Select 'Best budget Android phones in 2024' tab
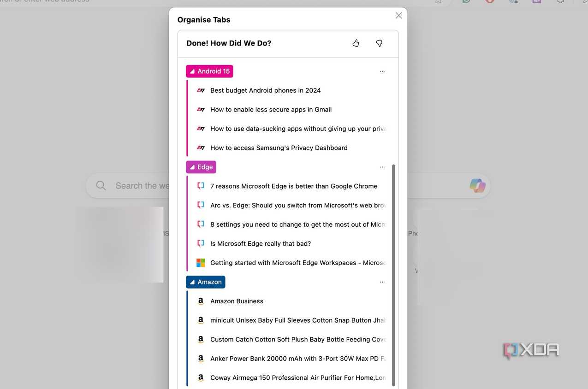This screenshot has width=588, height=389. pyautogui.click(x=266, y=90)
